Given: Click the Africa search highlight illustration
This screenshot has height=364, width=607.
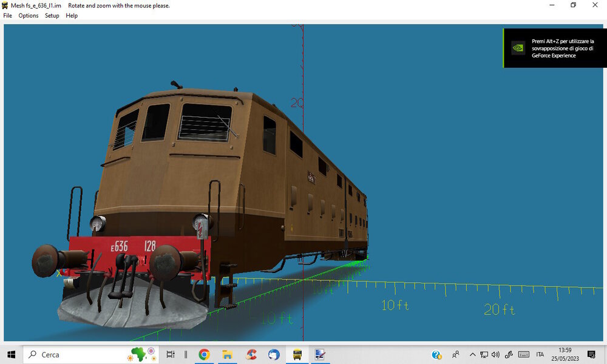Looking at the screenshot, I should pyautogui.click(x=141, y=354).
